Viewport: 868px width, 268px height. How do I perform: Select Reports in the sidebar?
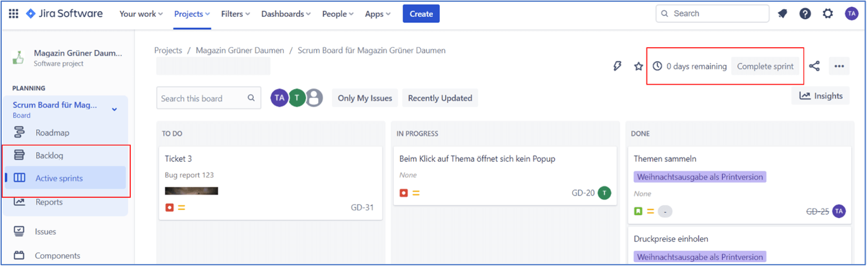[49, 202]
